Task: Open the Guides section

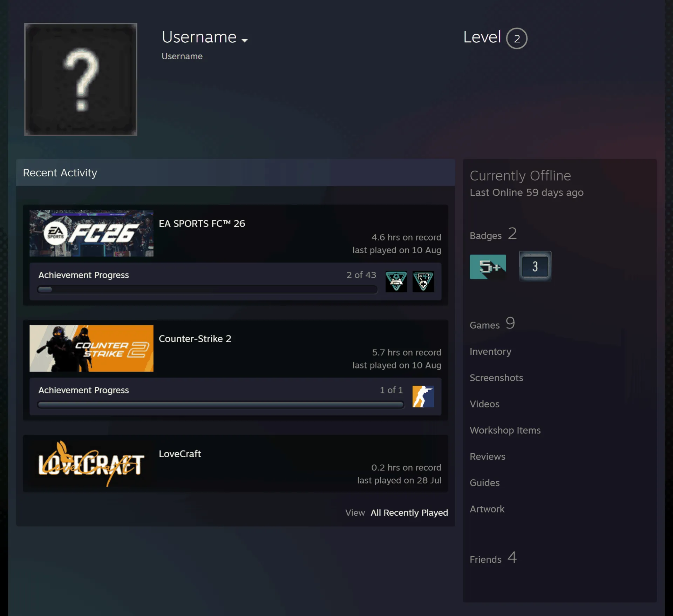Action: (484, 483)
